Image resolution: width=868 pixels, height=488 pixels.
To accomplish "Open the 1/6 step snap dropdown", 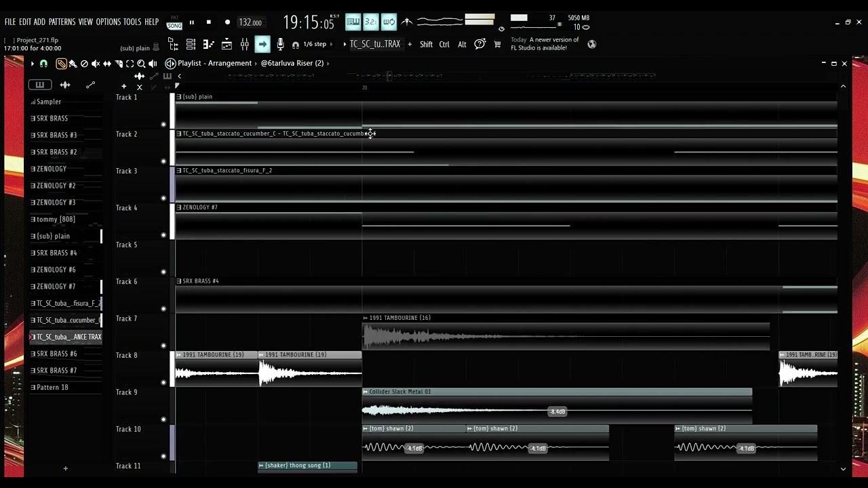I will (x=318, y=44).
